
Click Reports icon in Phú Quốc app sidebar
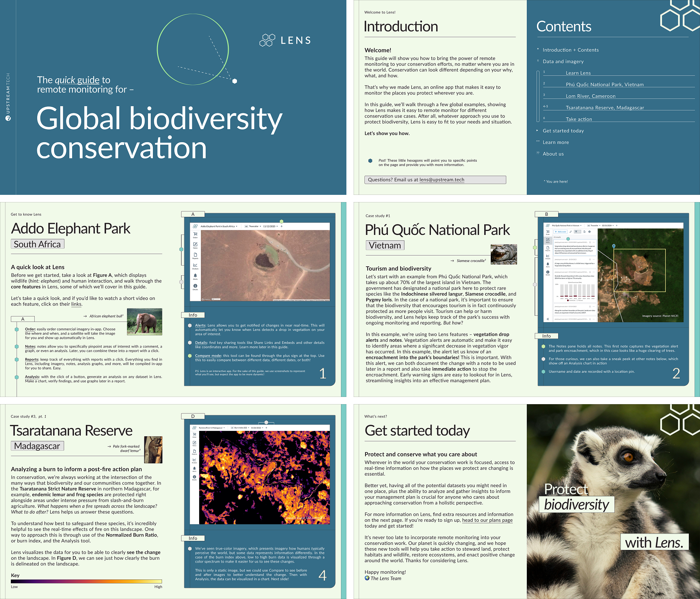click(x=548, y=248)
